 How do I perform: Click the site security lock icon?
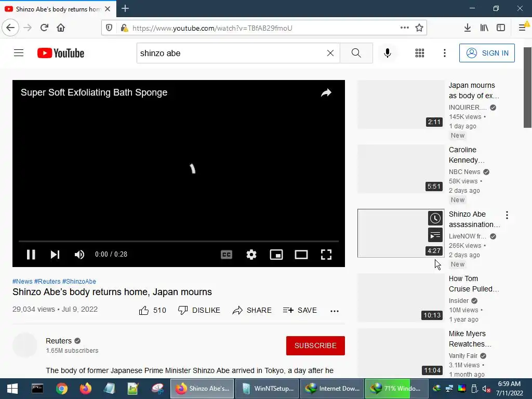[124, 28]
